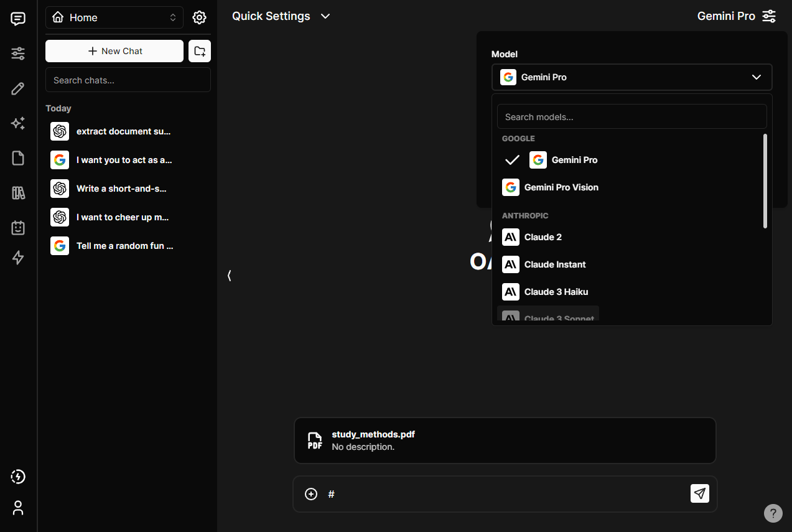Click the Search models input field
The image size is (792, 532).
pyautogui.click(x=631, y=116)
